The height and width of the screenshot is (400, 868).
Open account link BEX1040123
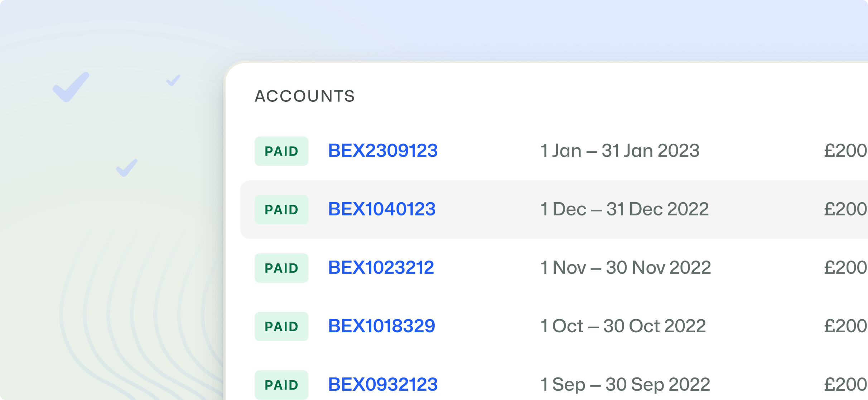coord(382,209)
